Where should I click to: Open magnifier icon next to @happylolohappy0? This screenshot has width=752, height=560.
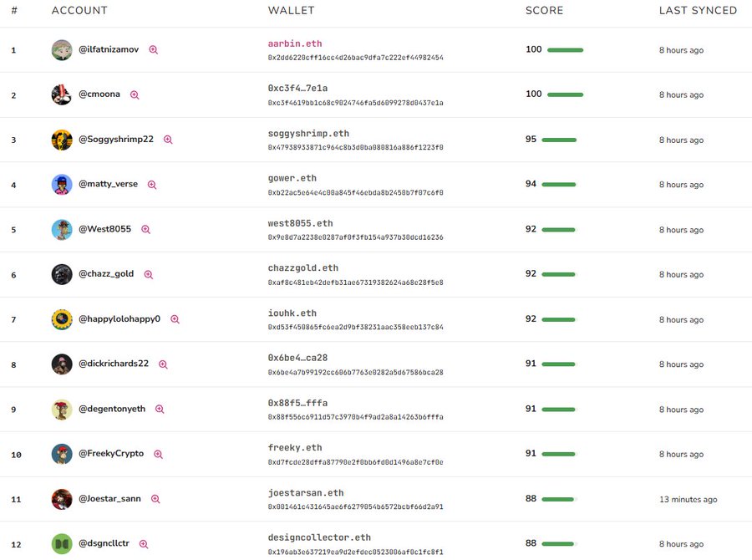pyautogui.click(x=175, y=319)
